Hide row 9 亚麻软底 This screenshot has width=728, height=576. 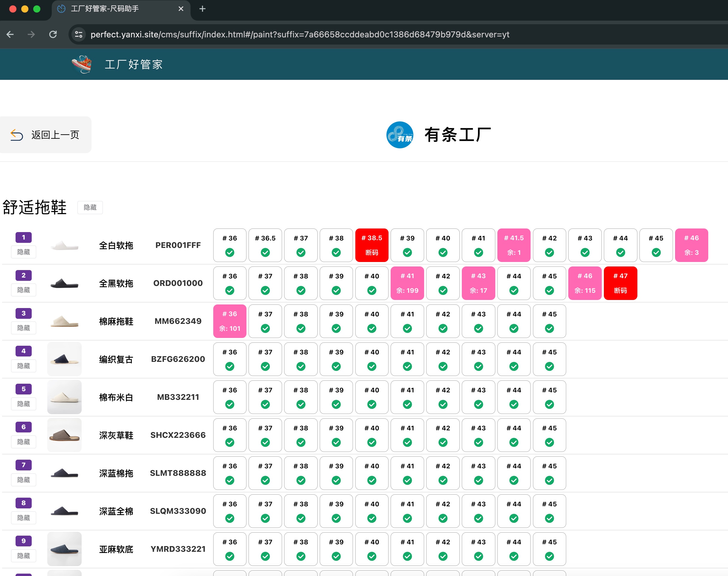click(24, 555)
